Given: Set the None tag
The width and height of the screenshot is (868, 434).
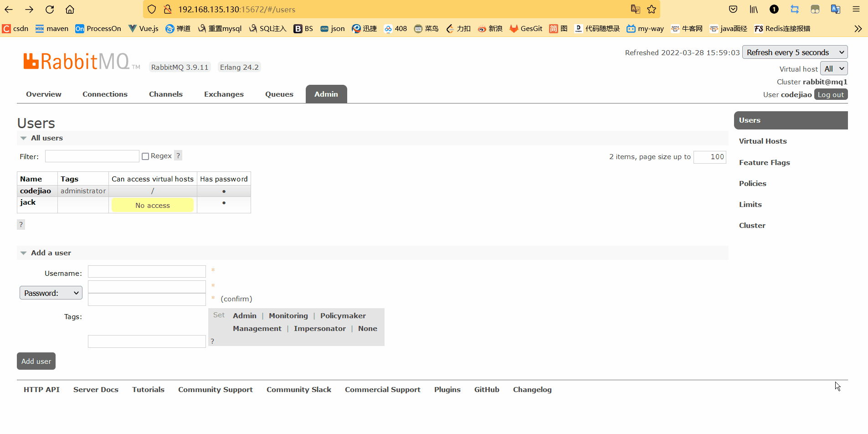Looking at the screenshot, I should point(368,329).
